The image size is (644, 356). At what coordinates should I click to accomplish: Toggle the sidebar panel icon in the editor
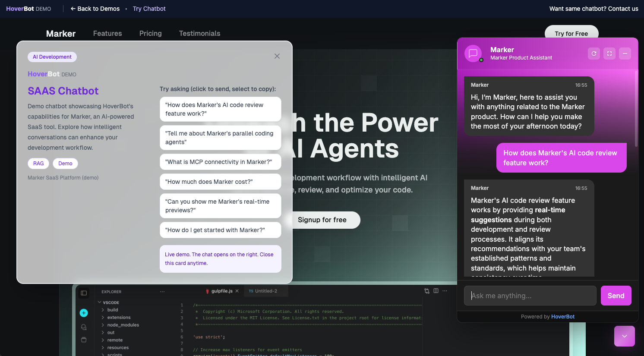tap(84, 293)
